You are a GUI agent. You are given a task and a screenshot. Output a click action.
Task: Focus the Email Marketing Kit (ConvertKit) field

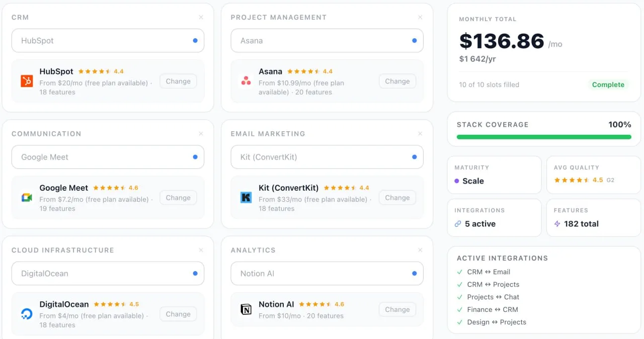tap(327, 157)
